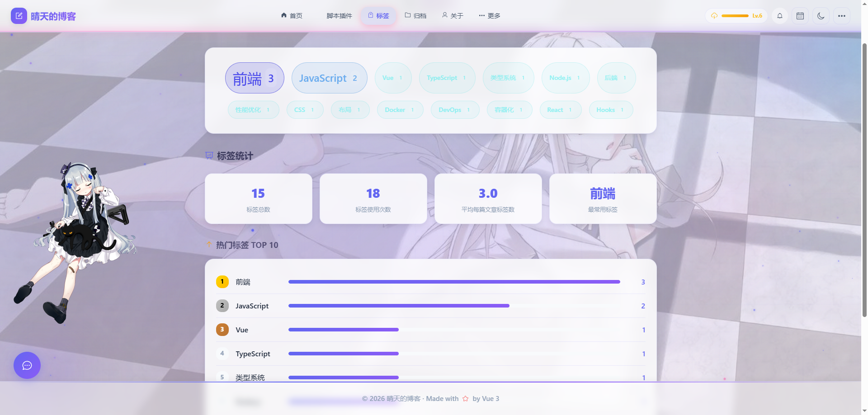This screenshot has height=415, width=868.
Task: Click the footer heart star icon
Action: (x=466, y=399)
